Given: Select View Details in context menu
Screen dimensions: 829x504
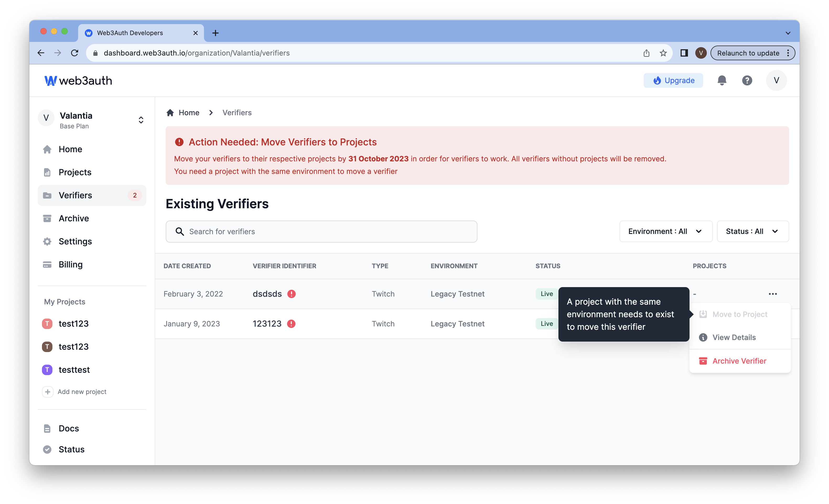Looking at the screenshot, I should [740, 337].
